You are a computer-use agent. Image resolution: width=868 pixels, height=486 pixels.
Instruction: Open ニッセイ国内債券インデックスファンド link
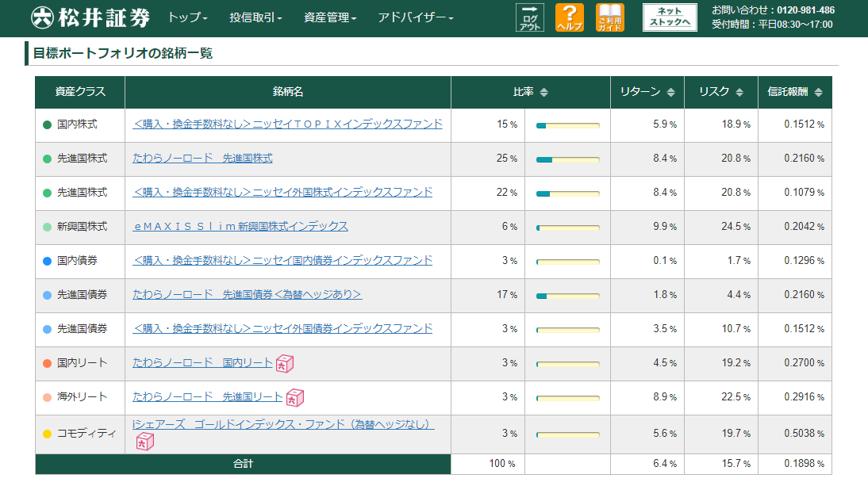tap(282, 260)
